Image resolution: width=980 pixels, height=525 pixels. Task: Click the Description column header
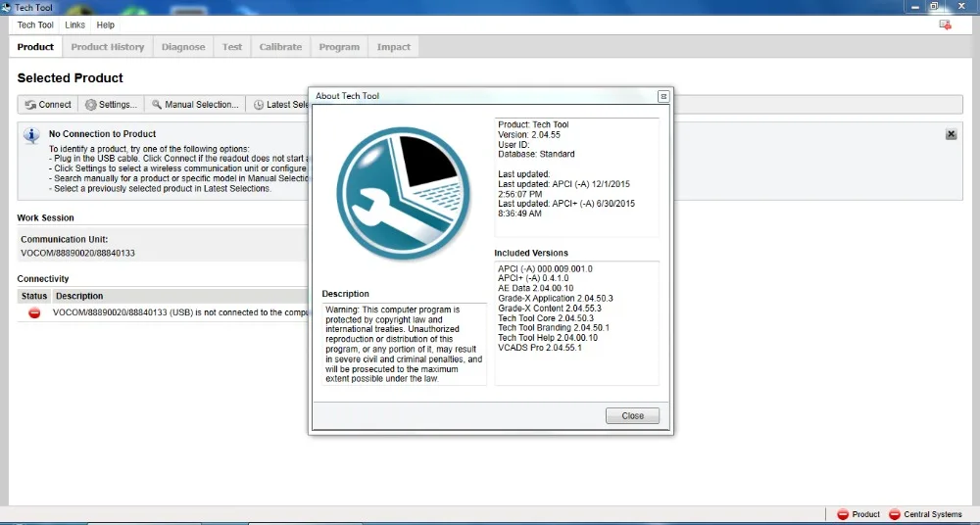click(79, 296)
